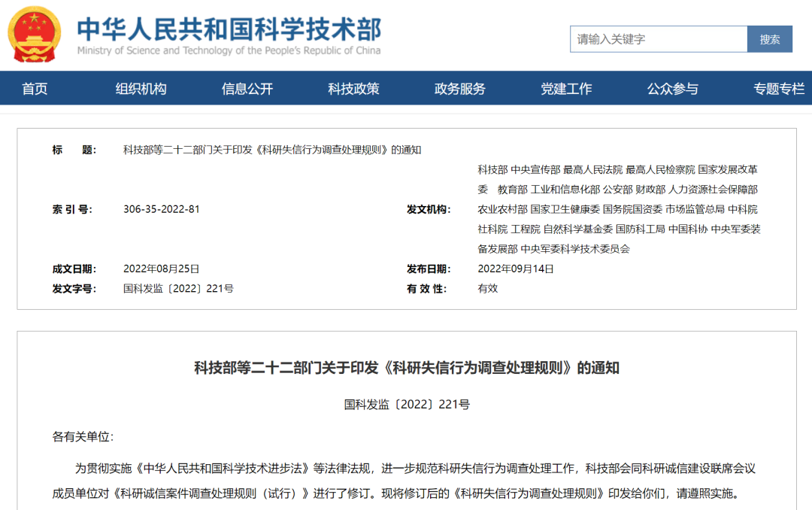Open the 科技政策 menu item

(x=353, y=88)
